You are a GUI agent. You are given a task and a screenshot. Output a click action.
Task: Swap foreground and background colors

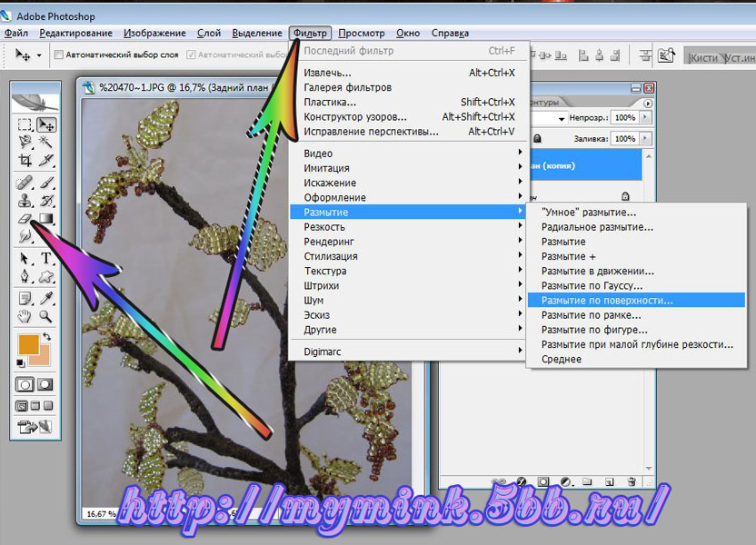(x=46, y=336)
